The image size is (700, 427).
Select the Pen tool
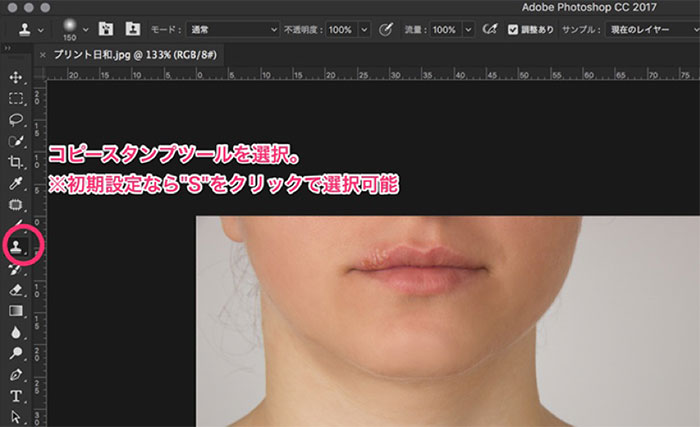tap(16, 375)
